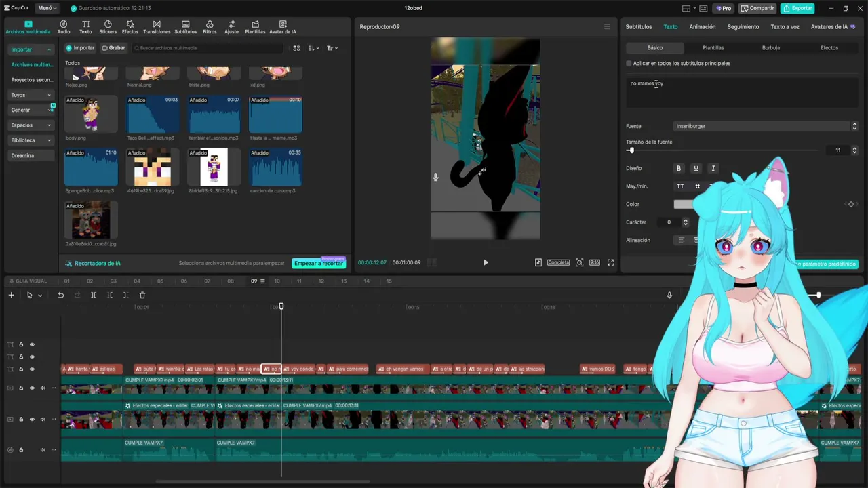Click the Grabar button
The width and height of the screenshot is (868, 488).
pyautogui.click(x=114, y=48)
